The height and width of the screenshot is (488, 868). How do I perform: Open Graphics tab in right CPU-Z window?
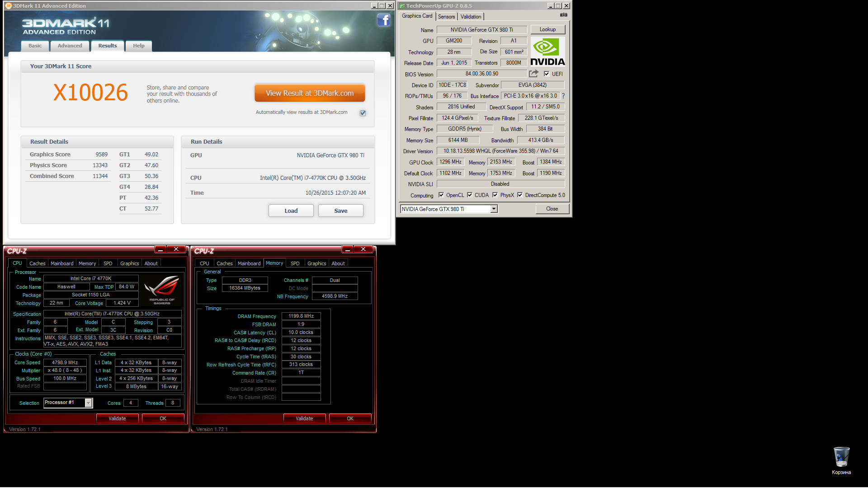(x=316, y=263)
